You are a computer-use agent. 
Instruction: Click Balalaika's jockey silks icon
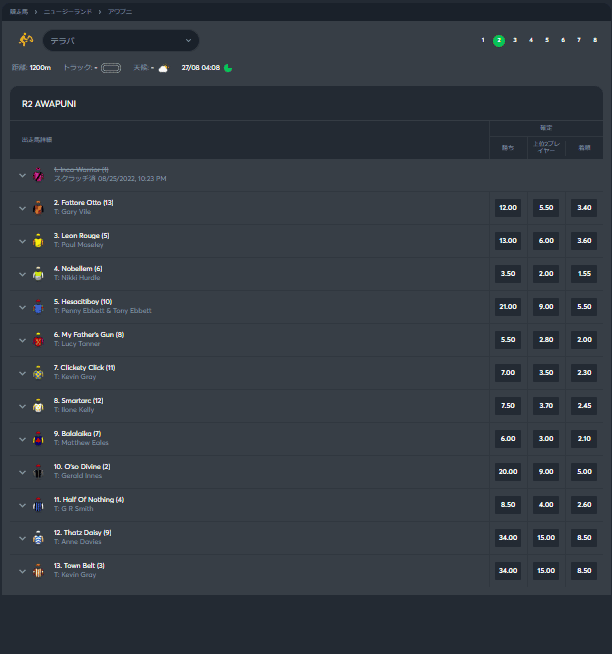coord(38,438)
